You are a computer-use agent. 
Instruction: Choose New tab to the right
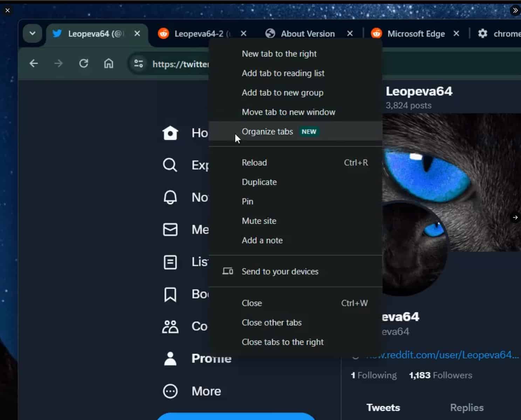[295, 54]
